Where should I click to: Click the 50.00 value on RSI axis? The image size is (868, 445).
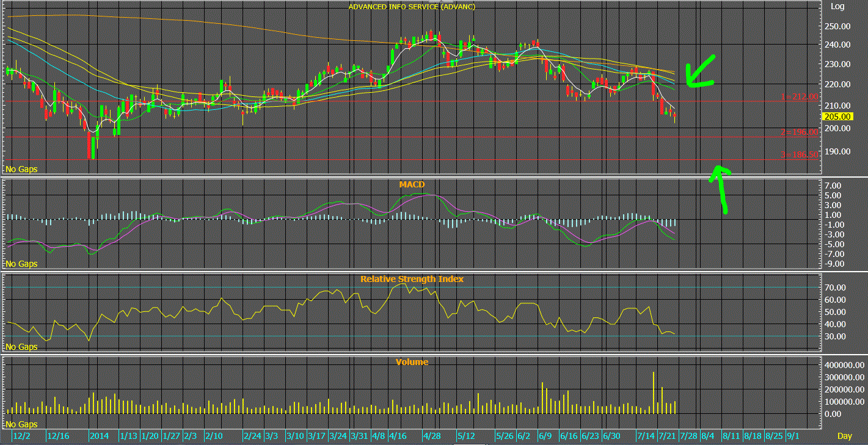(834, 312)
